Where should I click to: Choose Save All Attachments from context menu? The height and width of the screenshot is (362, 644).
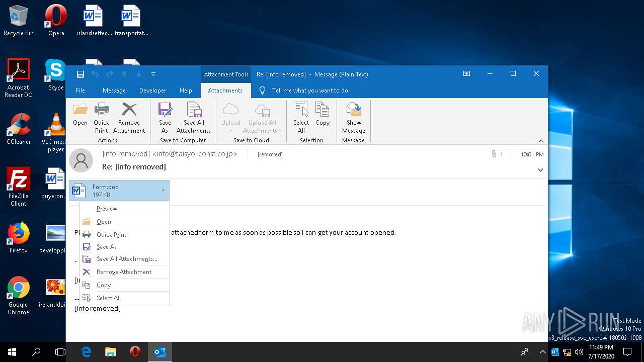tap(125, 259)
